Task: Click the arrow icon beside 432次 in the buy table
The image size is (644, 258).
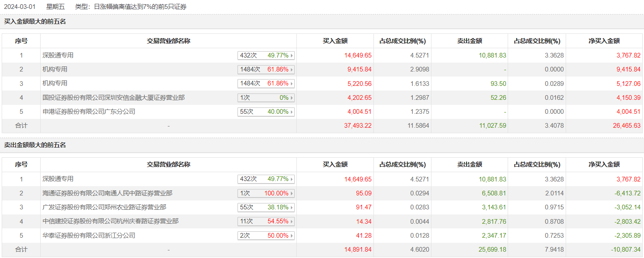Action: pyautogui.click(x=292, y=55)
